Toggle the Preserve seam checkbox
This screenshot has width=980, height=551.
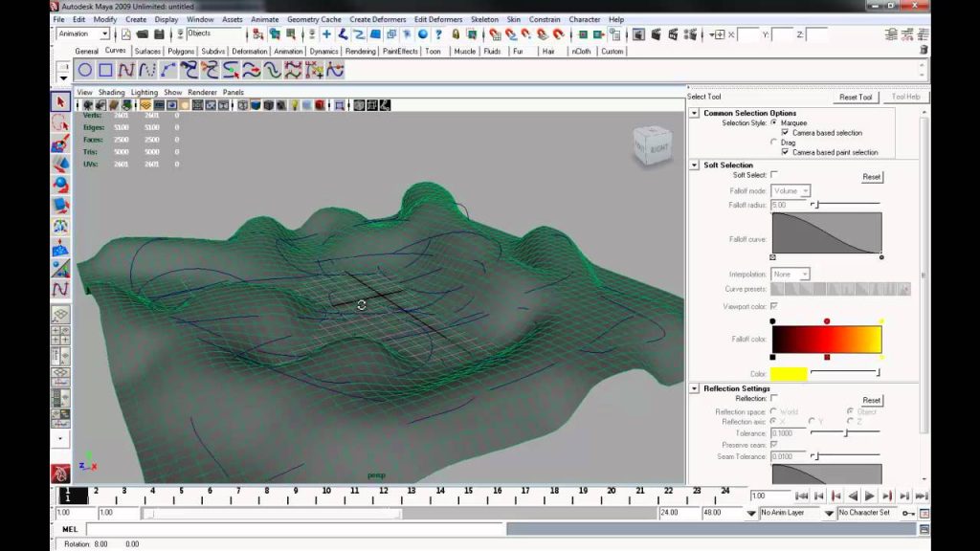click(773, 444)
